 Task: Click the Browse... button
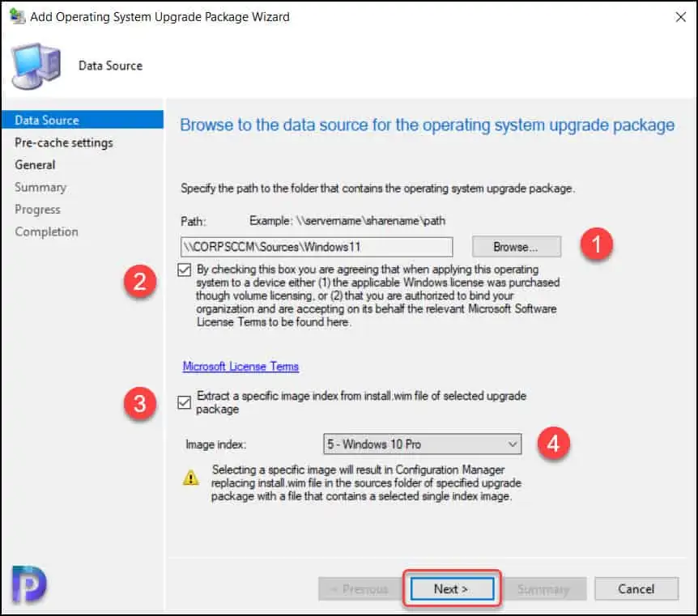click(517, 247)
